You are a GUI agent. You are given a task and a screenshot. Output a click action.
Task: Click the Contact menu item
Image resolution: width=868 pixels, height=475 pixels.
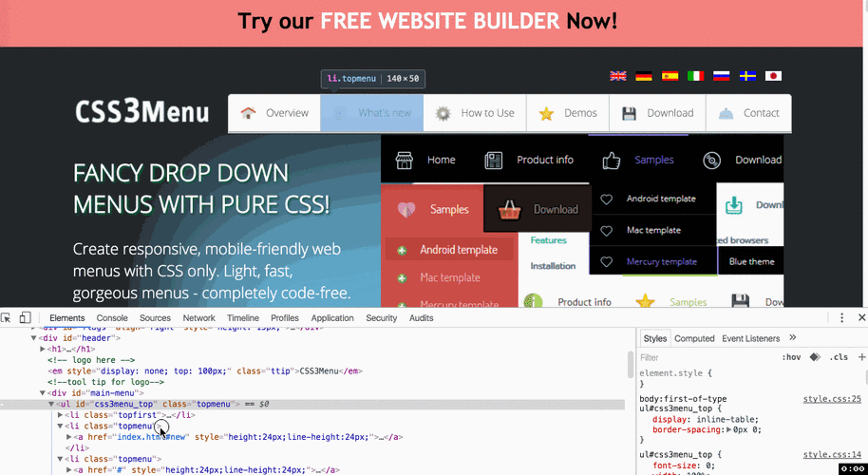tap(748, 113)
